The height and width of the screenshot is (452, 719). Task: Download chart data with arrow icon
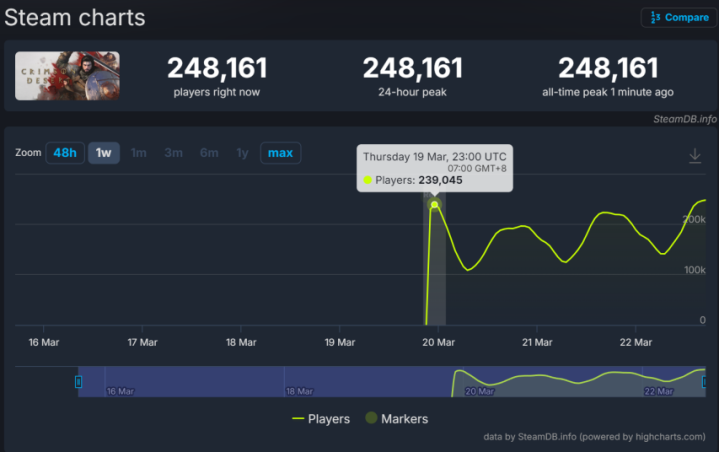695,156
